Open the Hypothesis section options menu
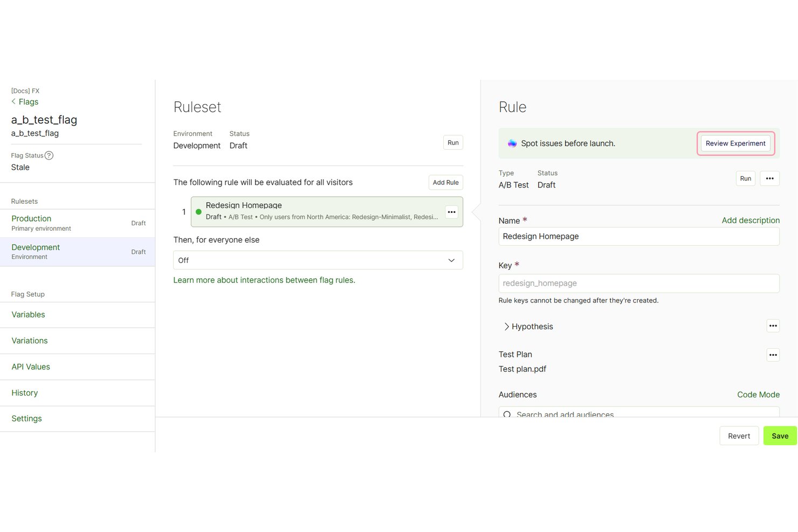798x532 pixels. click(773, 326)
